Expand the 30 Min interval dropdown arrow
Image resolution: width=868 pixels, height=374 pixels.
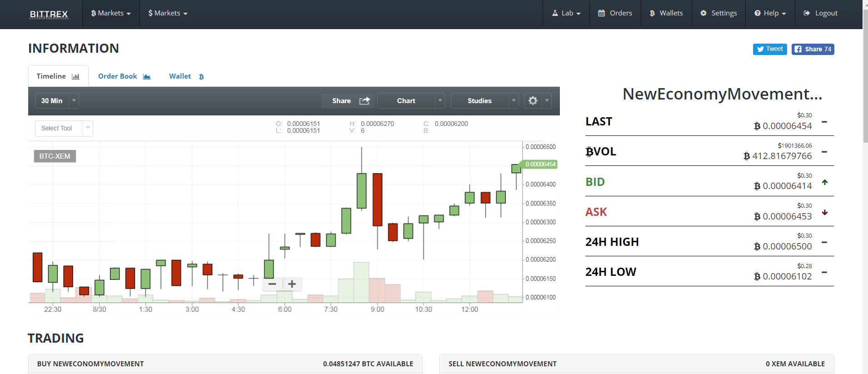[x=74, y=101]
